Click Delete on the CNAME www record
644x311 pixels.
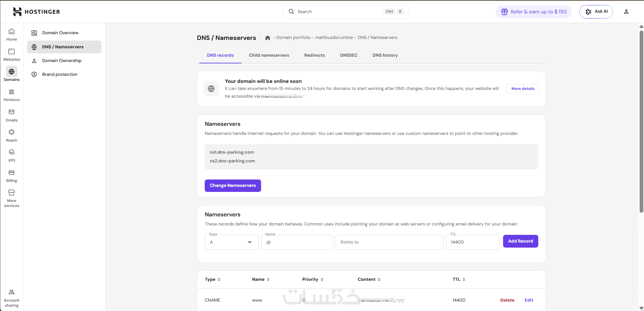tap(507, 300)
